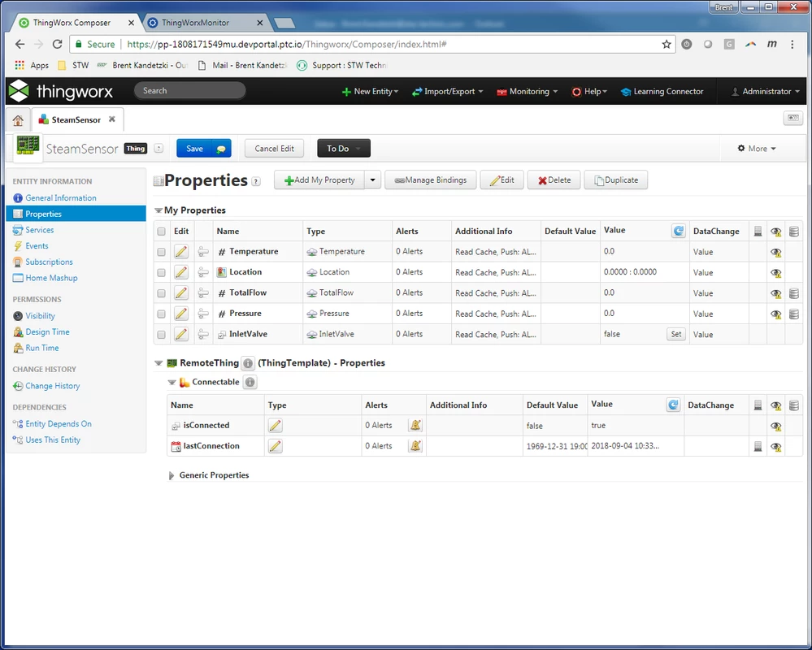Click in the ThingWorx search field
The width and height of the screenshot is (812, 650).
[x=189, y=90]
